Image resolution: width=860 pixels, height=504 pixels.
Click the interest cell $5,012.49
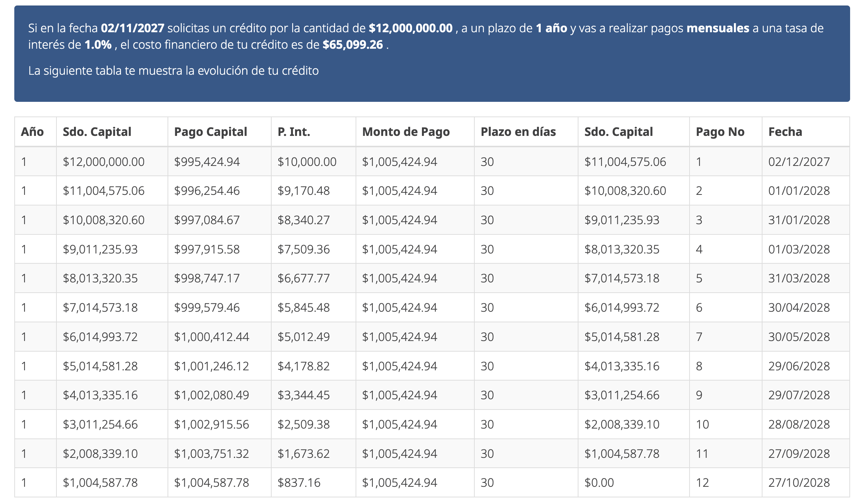click(313, 337)
